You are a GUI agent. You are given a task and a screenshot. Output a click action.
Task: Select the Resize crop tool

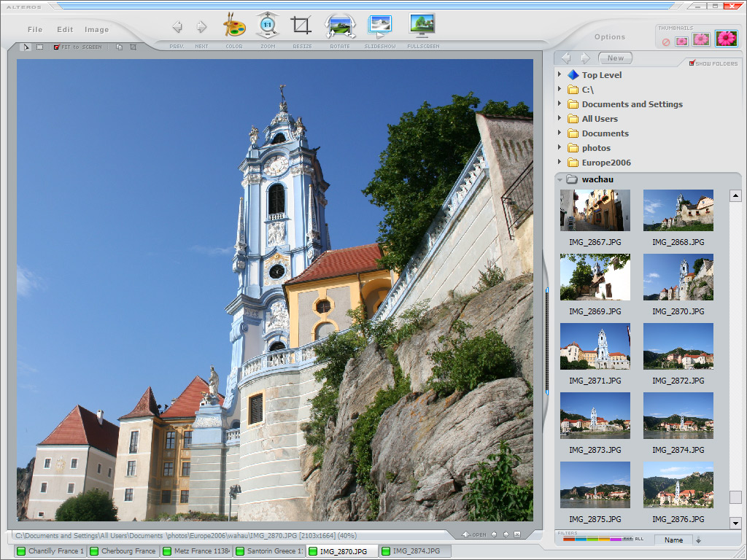click(x=301, y=26)
